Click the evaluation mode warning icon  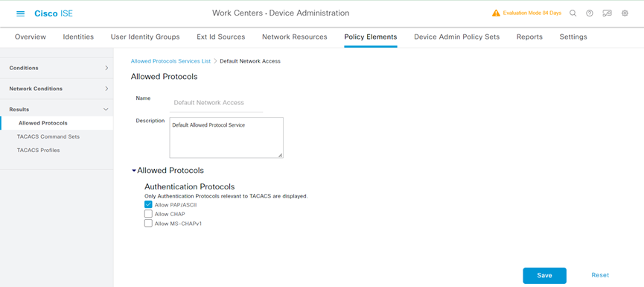pyautogui.click(x=496, y=13)
